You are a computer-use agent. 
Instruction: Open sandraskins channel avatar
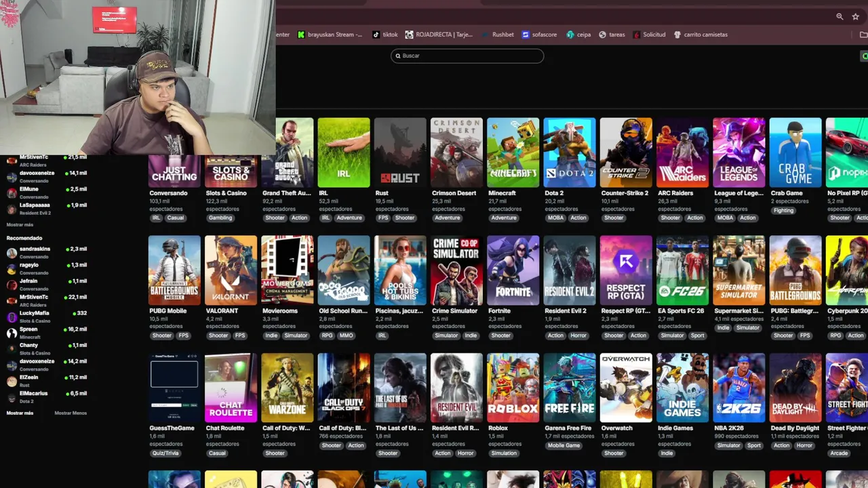[12, 253]
